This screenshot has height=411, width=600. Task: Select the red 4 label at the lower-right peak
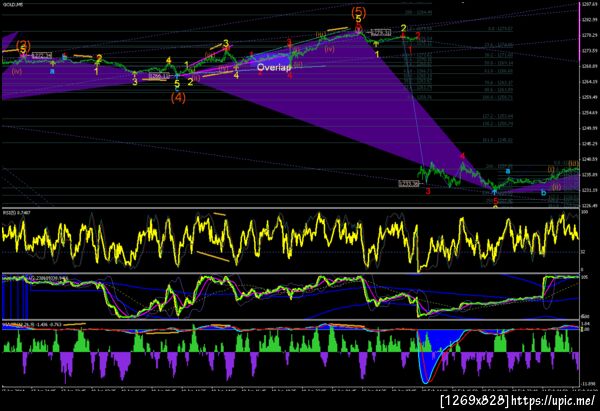(462, 156)
